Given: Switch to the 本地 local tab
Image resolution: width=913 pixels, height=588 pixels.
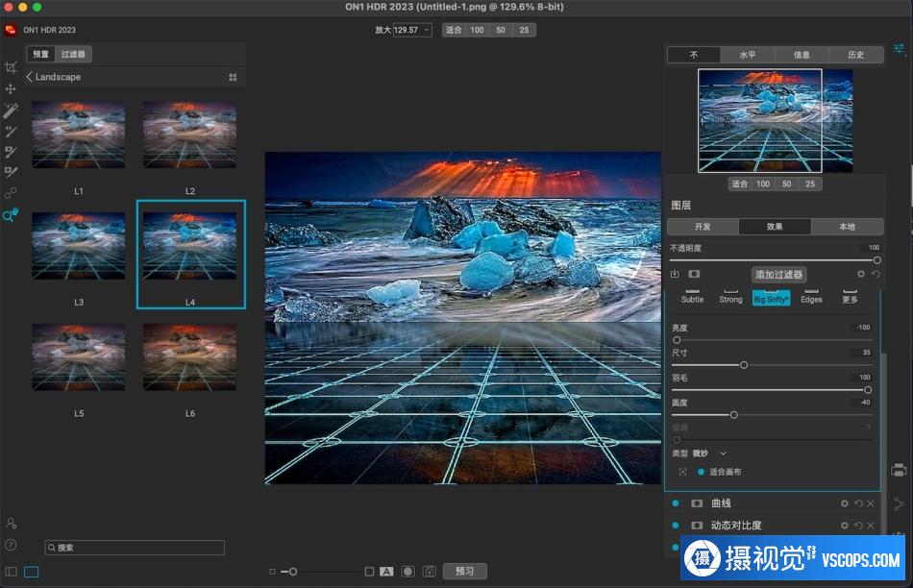Looking at the screenshot, I should pyautogui.click(x=848, y=227).
